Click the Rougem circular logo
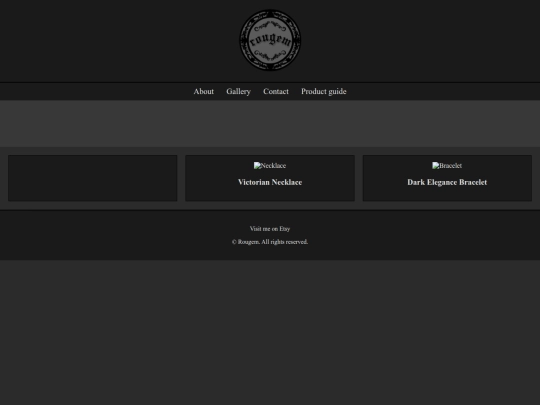Image resolution: width=540 pixels, height=405 pixels. pos(270,40)
